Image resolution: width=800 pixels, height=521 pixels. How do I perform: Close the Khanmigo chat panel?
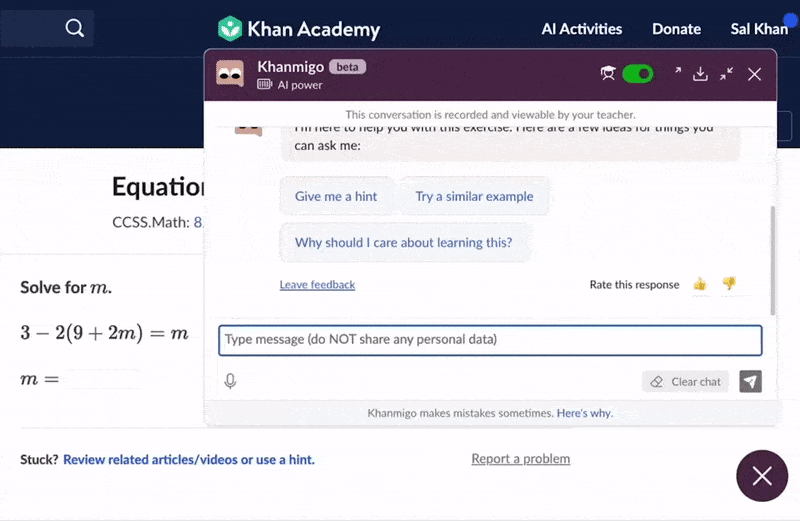(x=755, y=75)
